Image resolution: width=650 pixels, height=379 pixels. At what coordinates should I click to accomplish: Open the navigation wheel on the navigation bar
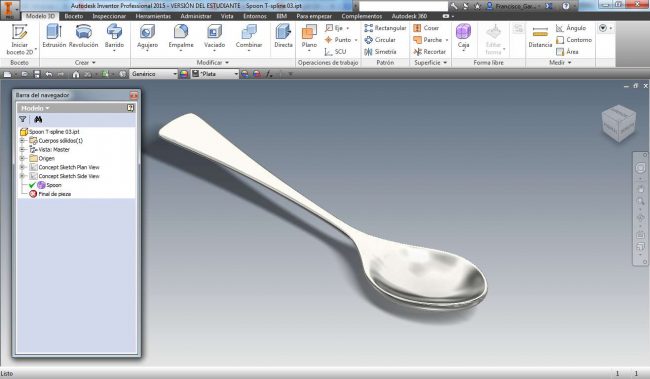(x=640, y=168)
